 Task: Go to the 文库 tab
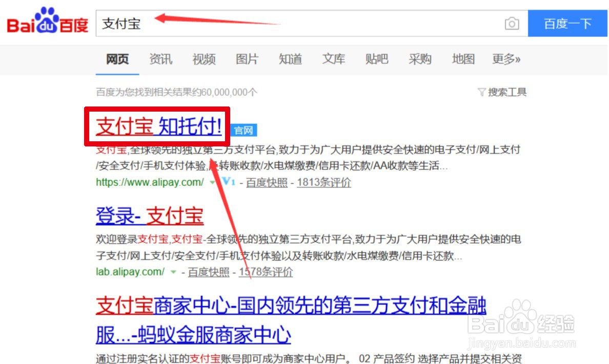(x=333, y=59)
